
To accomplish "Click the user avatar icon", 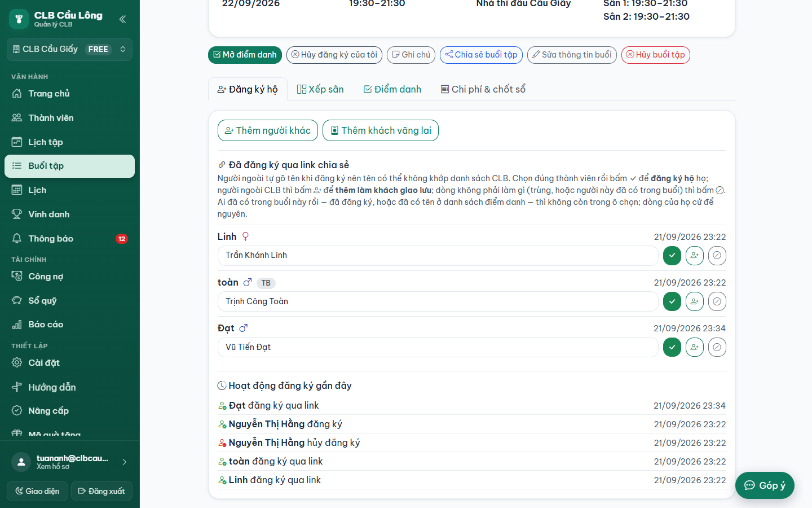I will point(21,462).
